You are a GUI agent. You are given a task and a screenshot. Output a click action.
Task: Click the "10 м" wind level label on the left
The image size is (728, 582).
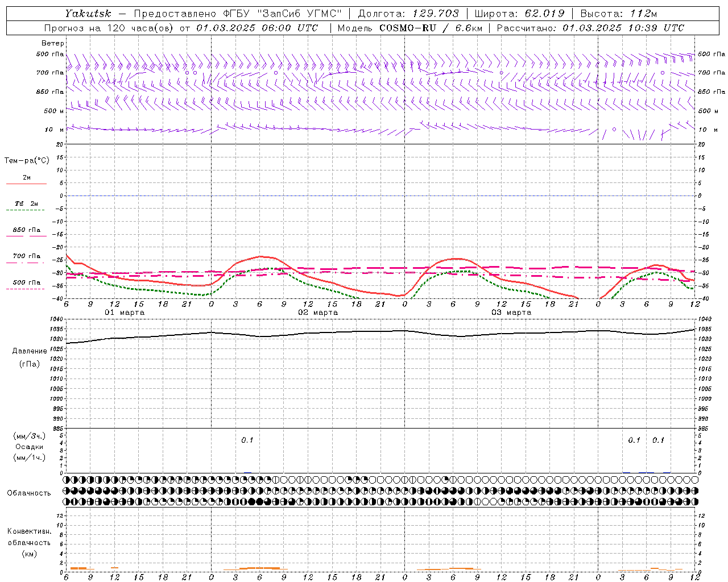(54, 130)
